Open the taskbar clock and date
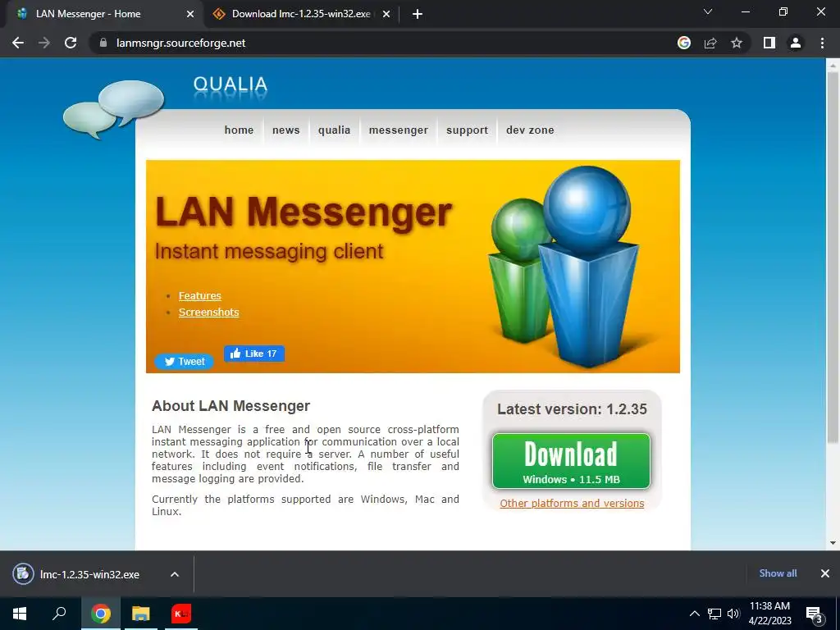840x630 pixels. point(769,614)
